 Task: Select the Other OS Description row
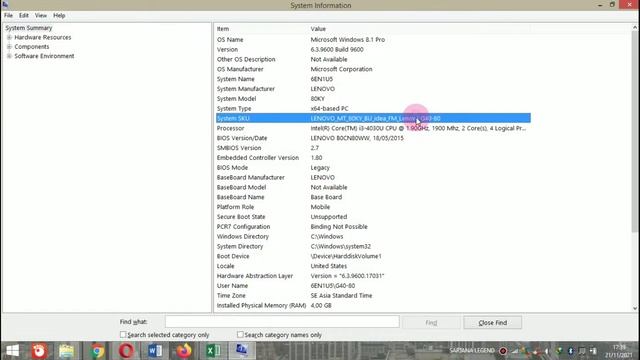[x=373, y=59]
